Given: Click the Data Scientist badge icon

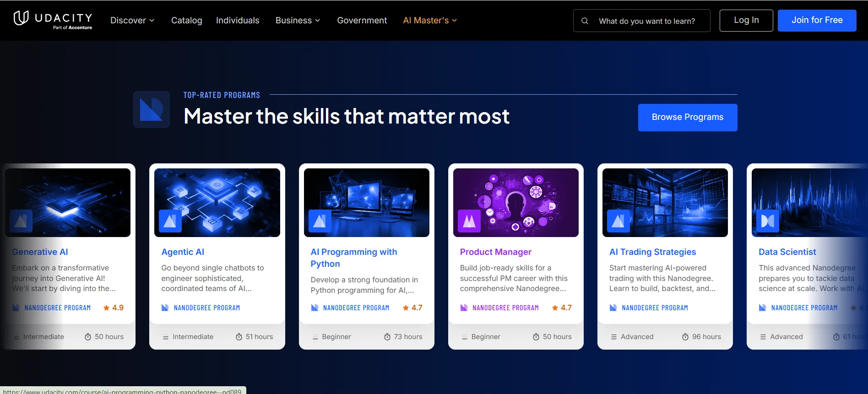Looking at the screenshot, I should tap(768, 221).
